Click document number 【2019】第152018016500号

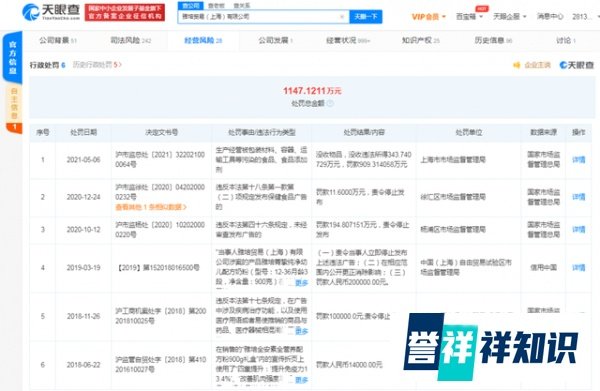(157, 267)
